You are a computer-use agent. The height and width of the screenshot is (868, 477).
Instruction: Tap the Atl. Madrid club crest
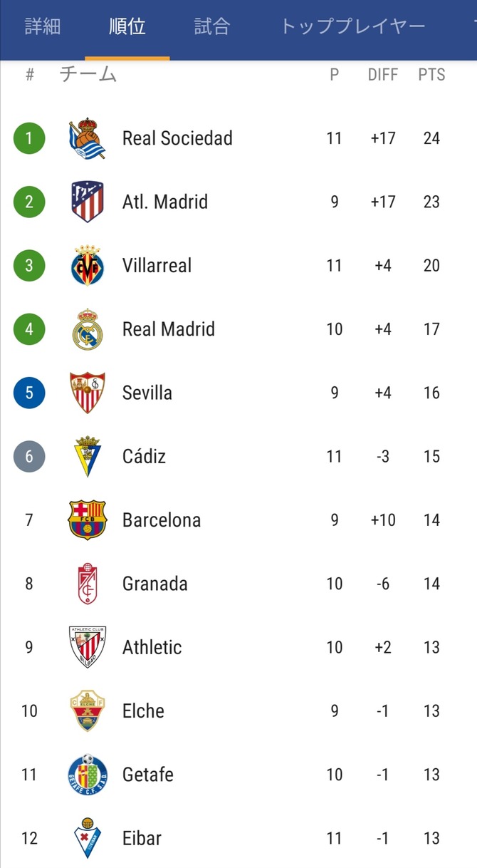pyautogui.click(x=88, y=202)
